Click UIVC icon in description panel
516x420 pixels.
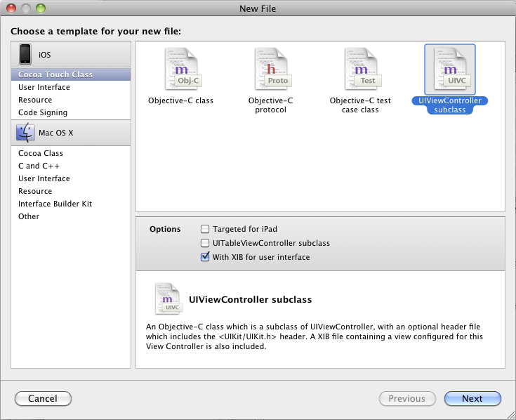(168, 298)
